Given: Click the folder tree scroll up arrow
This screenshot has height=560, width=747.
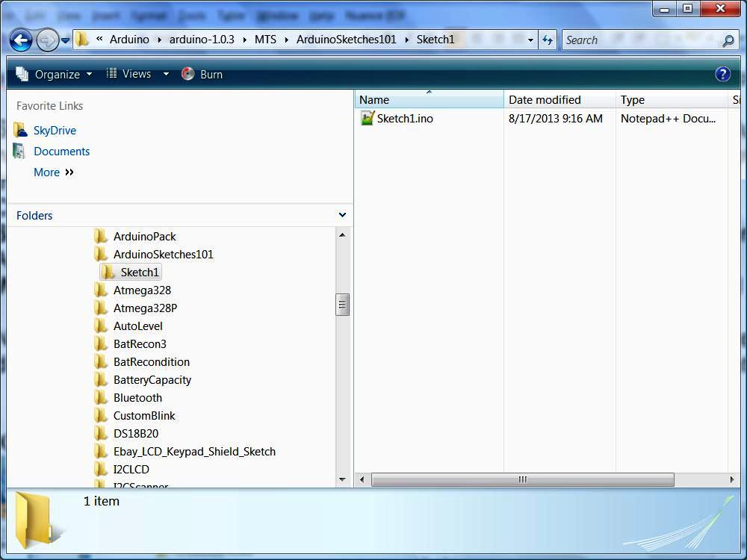Looking at the screenshot, I should pos(342,234).
